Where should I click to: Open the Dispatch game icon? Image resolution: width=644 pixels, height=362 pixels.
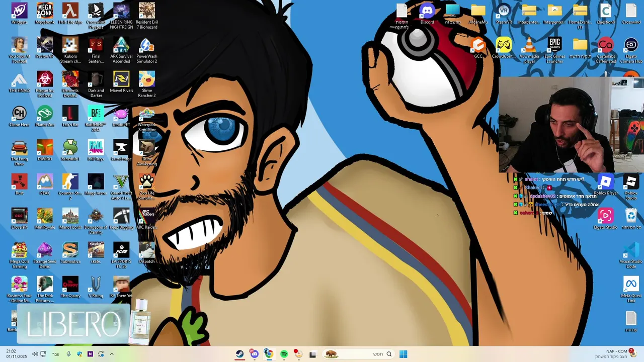147,253
